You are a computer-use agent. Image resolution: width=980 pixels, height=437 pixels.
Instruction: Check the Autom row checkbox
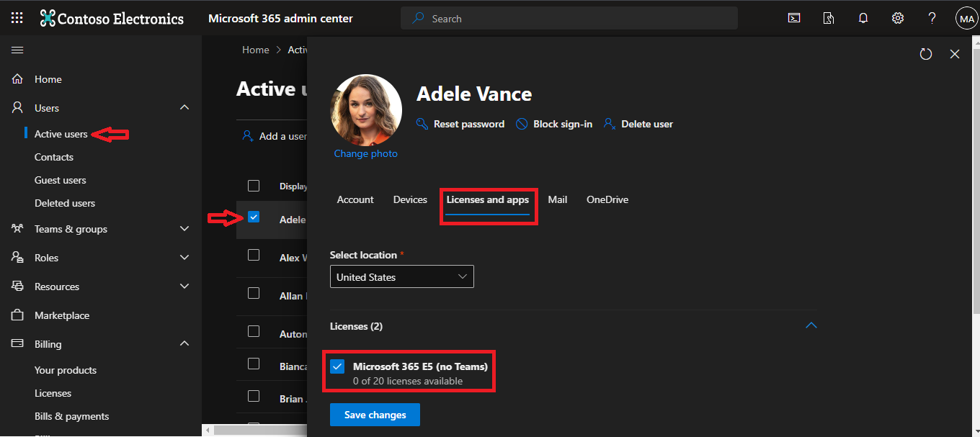(x=254, y=331)
